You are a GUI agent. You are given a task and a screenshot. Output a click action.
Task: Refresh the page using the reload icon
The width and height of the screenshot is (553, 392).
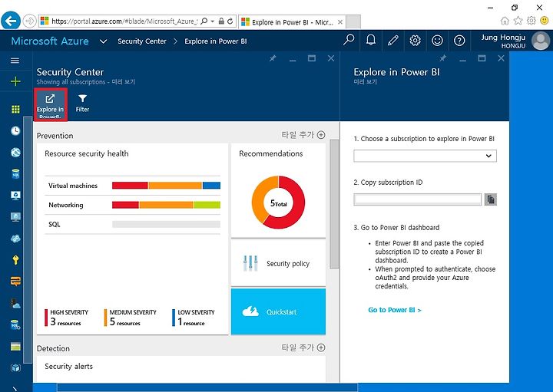(230, 21)
